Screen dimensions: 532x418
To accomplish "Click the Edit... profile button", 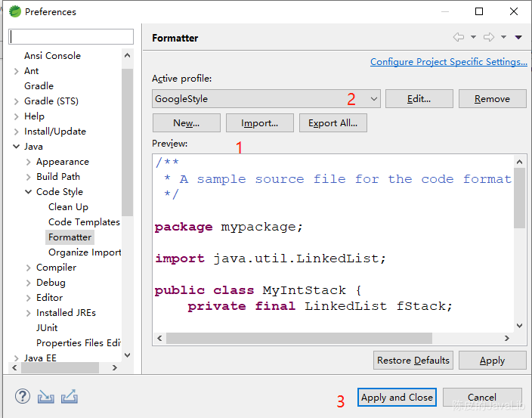I will (419, 99).
